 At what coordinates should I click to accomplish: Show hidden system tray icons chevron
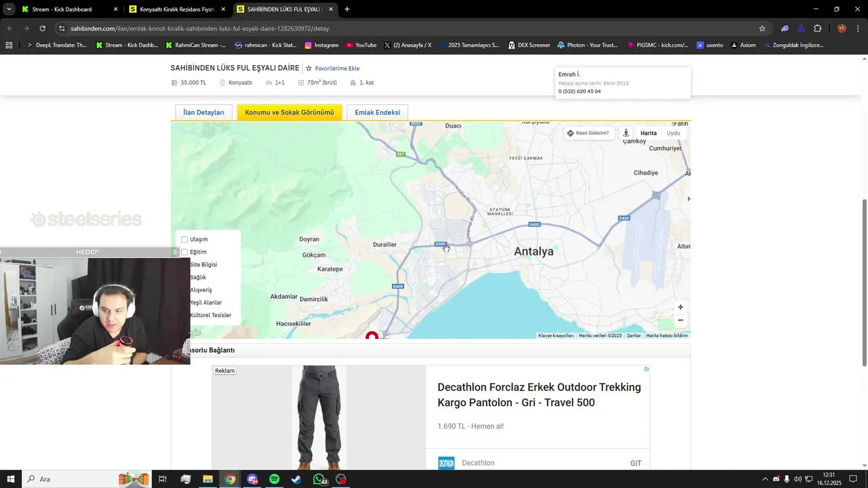766,479
